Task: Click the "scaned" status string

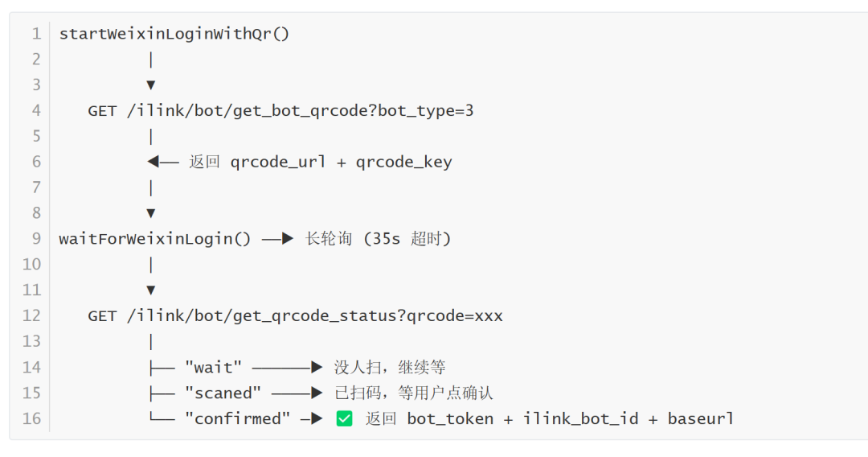Action: click(x=223, y=393)
